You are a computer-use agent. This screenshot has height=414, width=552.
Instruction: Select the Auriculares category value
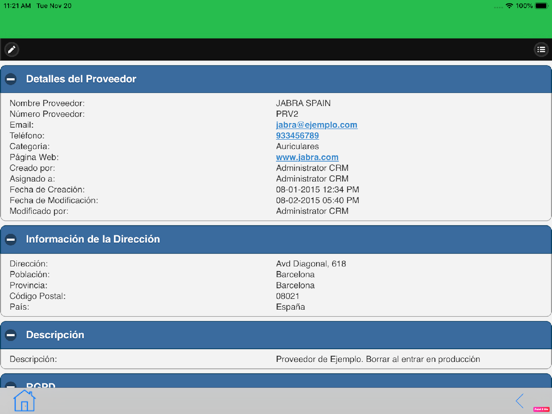(297, 146)
